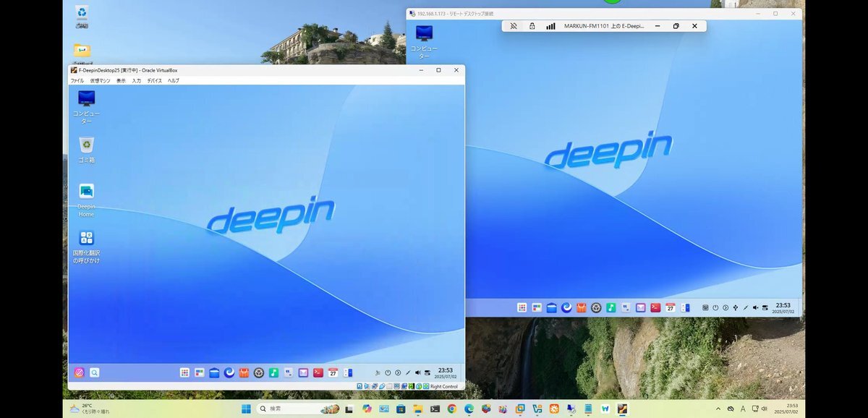
Task: Open Control Center gear in VirtualBox Deepin dock
Action: tap(259, 372)
